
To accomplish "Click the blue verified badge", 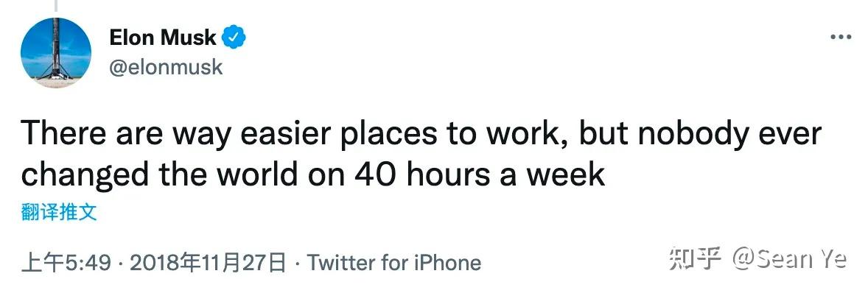I will [234, 38].
